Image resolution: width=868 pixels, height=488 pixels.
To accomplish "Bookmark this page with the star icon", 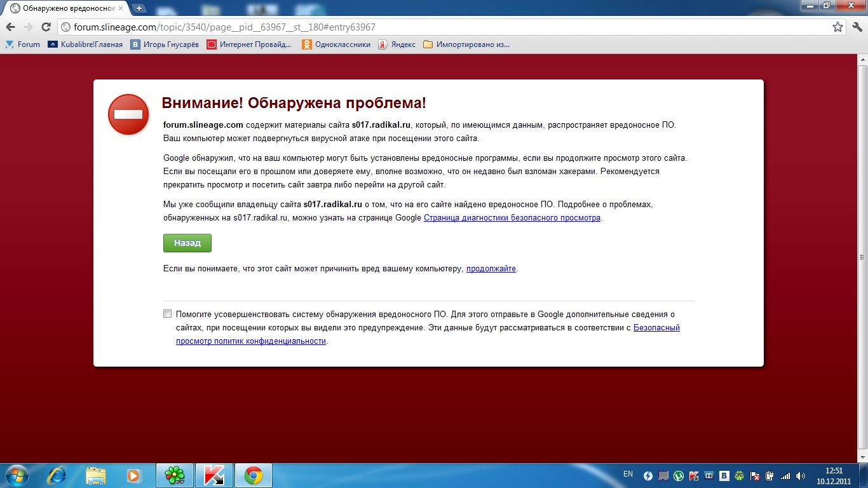I will (x=837, y=27).
